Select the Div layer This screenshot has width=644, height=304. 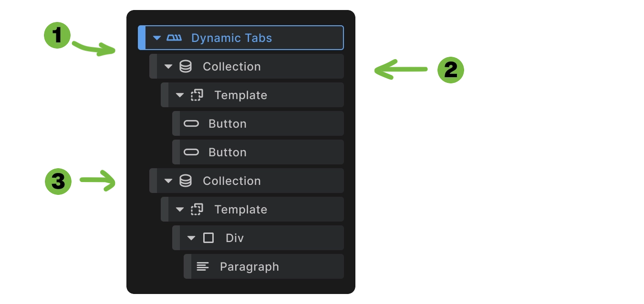click(235, 238)
